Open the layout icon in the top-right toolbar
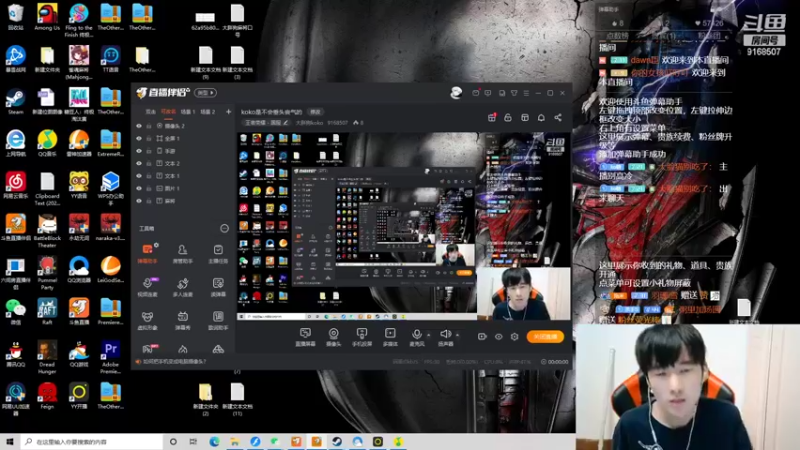This screenshot has width=800, height=450. coord(524,117)
